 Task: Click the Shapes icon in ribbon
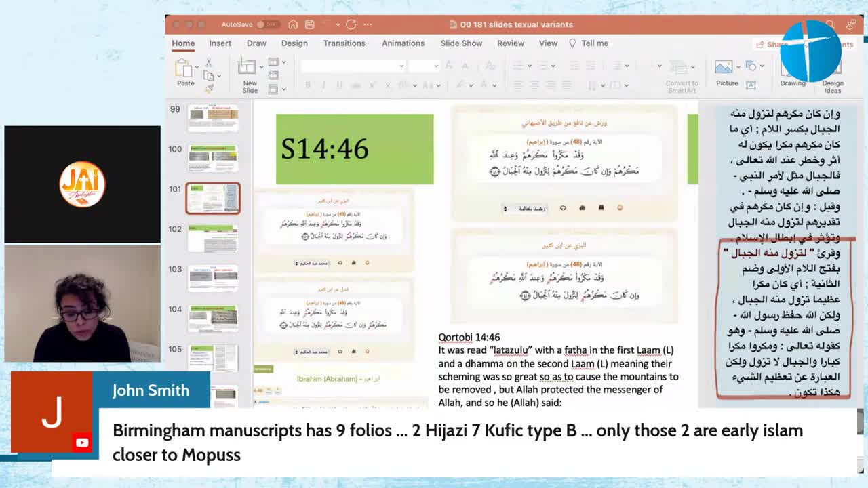point(751,66)
